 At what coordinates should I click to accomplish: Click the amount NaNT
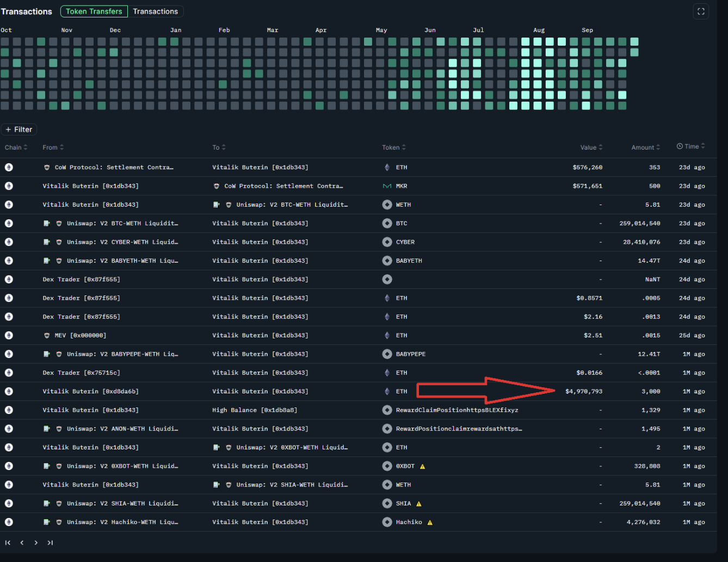[653, 280]
